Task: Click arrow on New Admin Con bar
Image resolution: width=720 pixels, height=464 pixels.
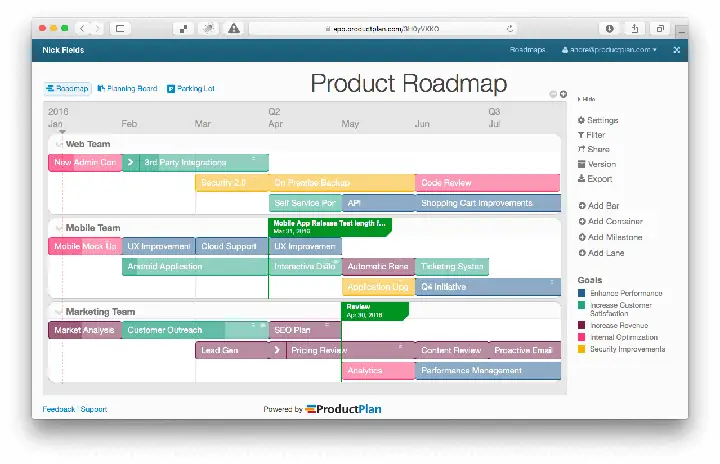Action: point(130,163)
